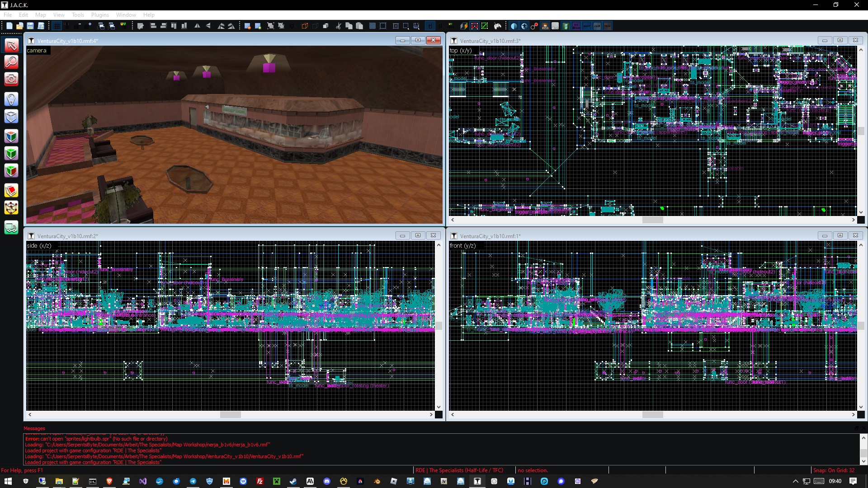
Task: Select the truck Path tool icon
Action: (11, 227)
